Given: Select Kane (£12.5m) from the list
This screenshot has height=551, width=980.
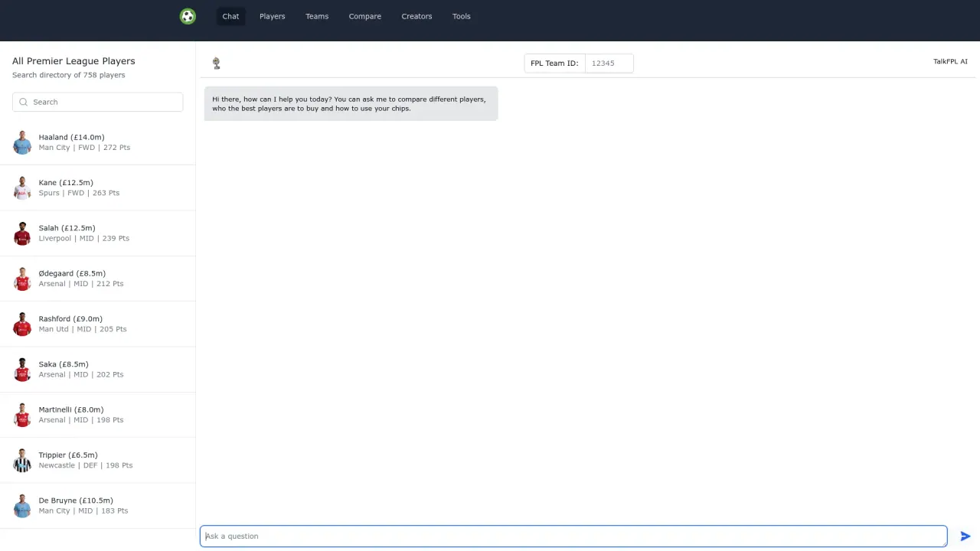Looking at the screenshot, I should tap(98, 187).
